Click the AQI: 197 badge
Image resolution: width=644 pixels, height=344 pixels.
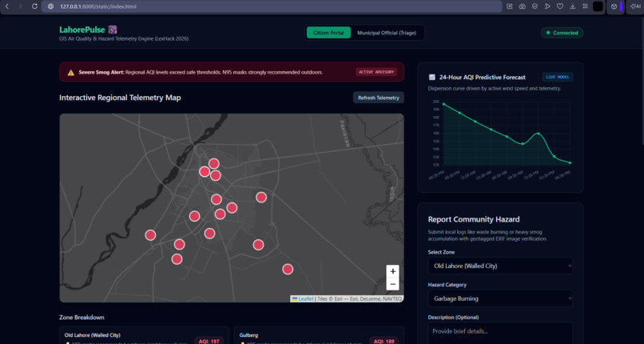(x=209, y=341)
